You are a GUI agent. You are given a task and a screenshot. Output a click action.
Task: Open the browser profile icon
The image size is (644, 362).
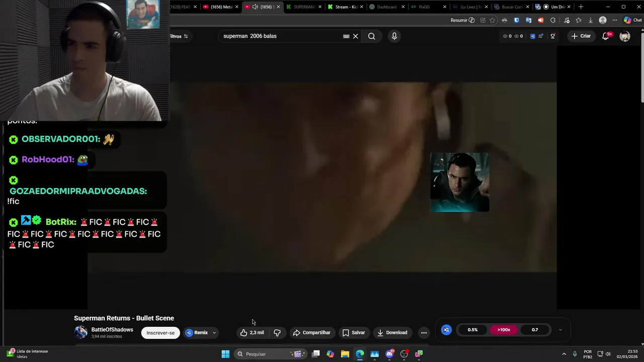point(603,20)
